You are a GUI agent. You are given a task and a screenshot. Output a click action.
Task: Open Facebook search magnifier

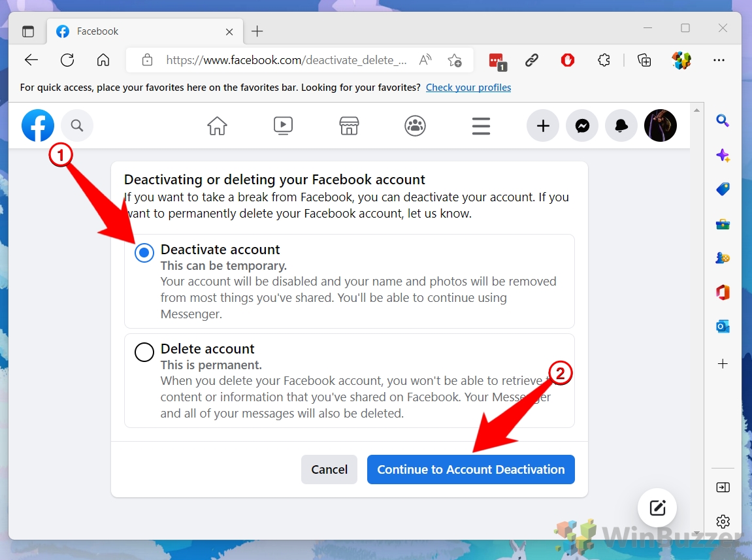pos(76,125)
